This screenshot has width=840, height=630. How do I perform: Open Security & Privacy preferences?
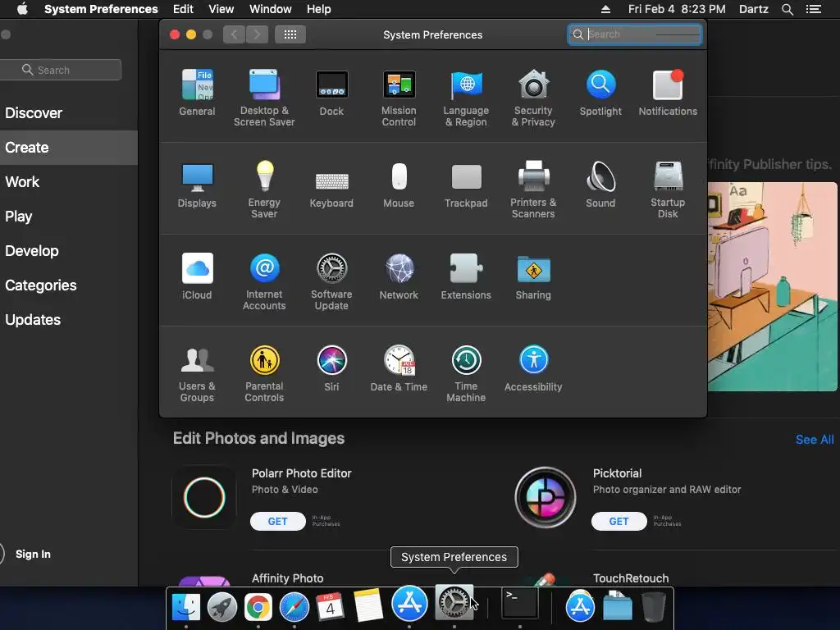533,98
